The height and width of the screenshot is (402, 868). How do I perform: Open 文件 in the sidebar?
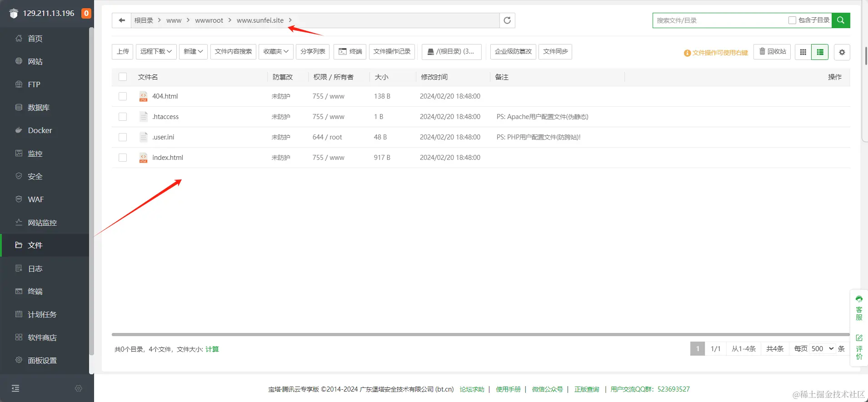[45, 245]
